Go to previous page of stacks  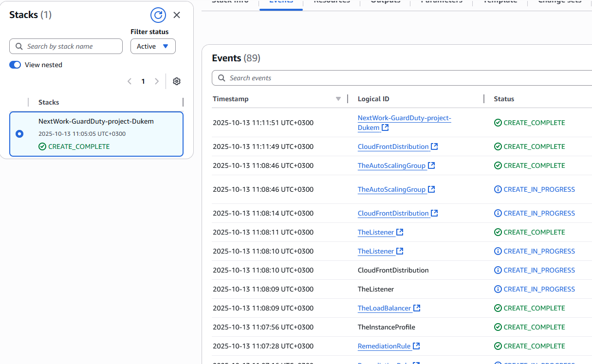coord(129,81)
